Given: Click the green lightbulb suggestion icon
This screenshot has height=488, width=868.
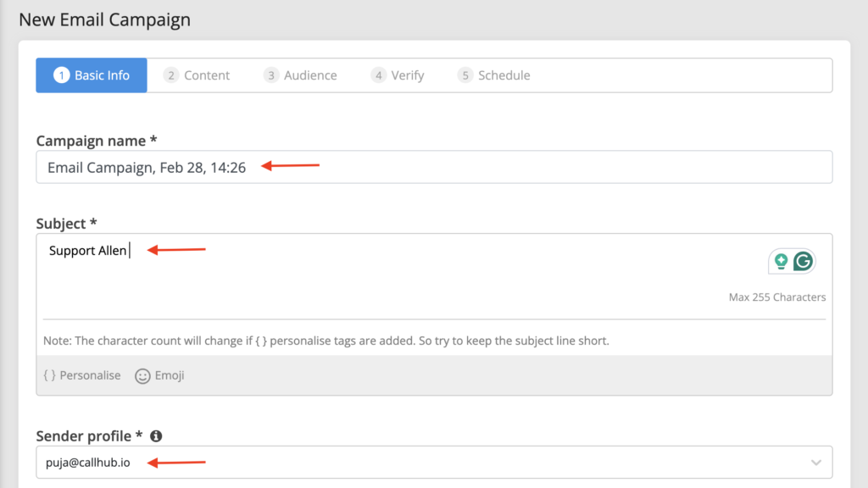Looking at the screenshot, I should click(781, 261).
